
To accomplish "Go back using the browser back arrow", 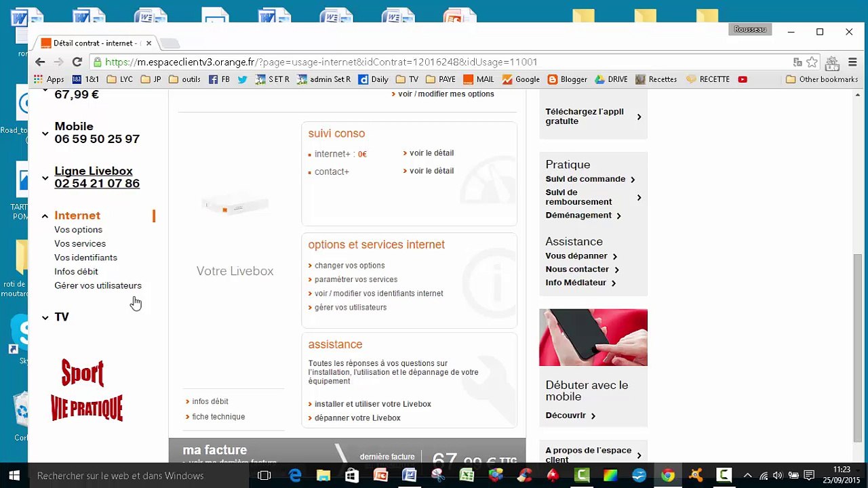I will [x=40, y=62].
